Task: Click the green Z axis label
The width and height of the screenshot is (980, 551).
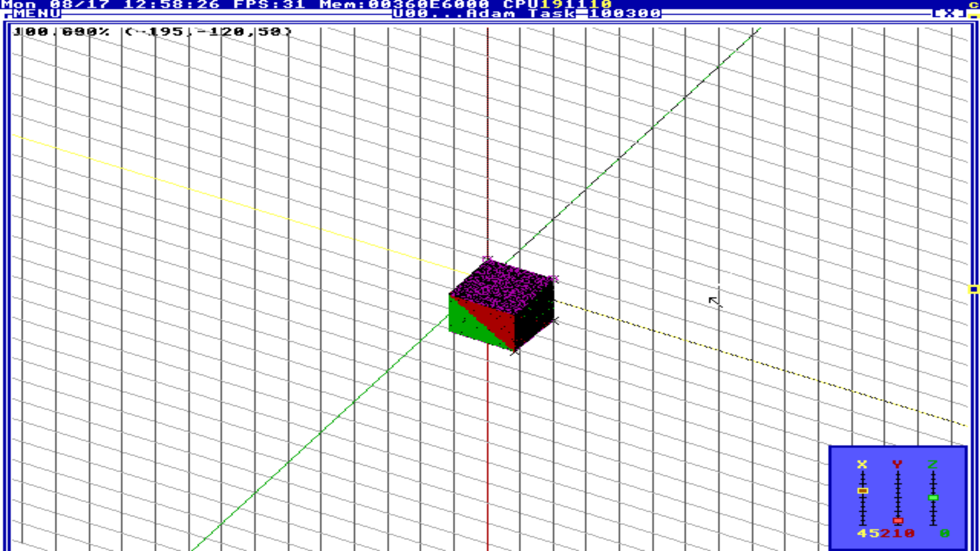Action: pyautogui.click(x=933, y=464)
